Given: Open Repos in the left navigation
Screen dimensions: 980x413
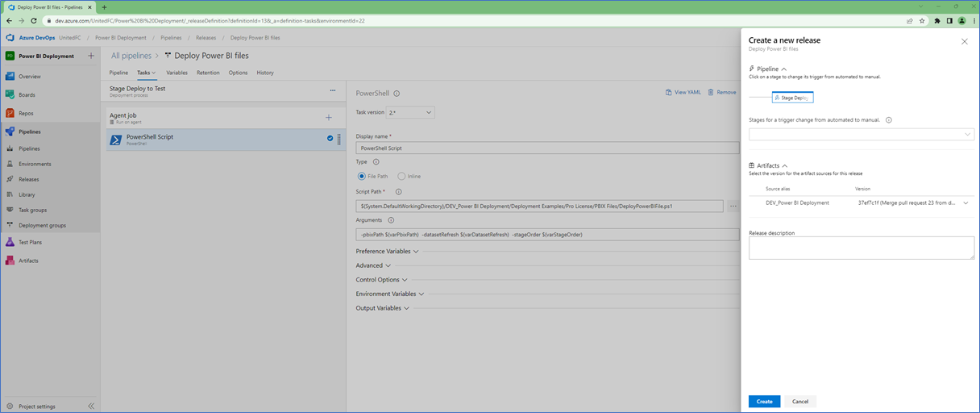Looking at the screenshot, I should pos(26,114).
